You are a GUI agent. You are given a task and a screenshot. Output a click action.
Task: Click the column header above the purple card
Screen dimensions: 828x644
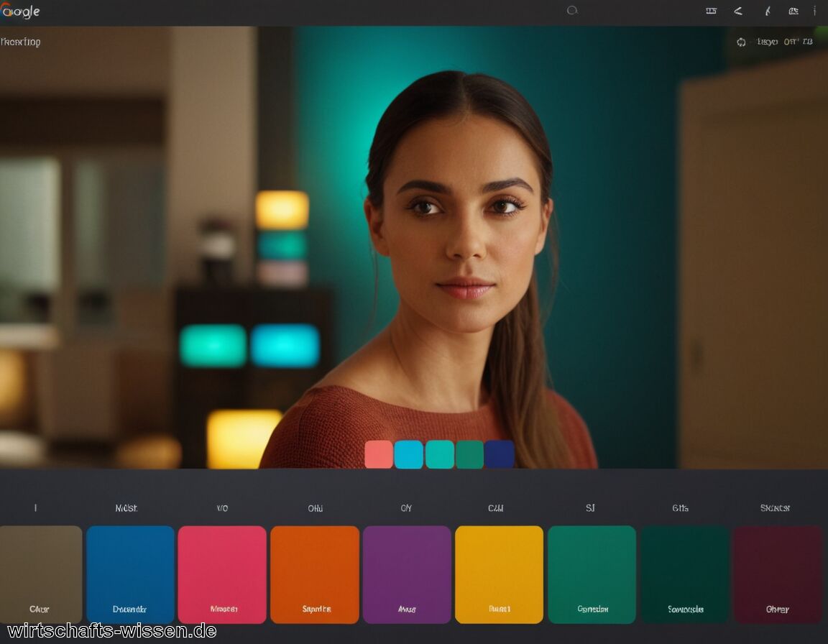(x=406, y=508)
